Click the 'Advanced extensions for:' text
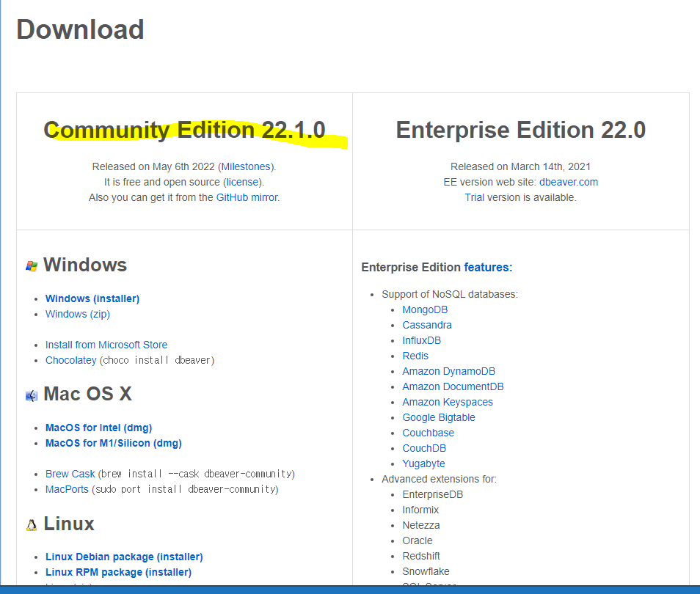The height and width of the screenshot is (594, 700). click(439, 479)
